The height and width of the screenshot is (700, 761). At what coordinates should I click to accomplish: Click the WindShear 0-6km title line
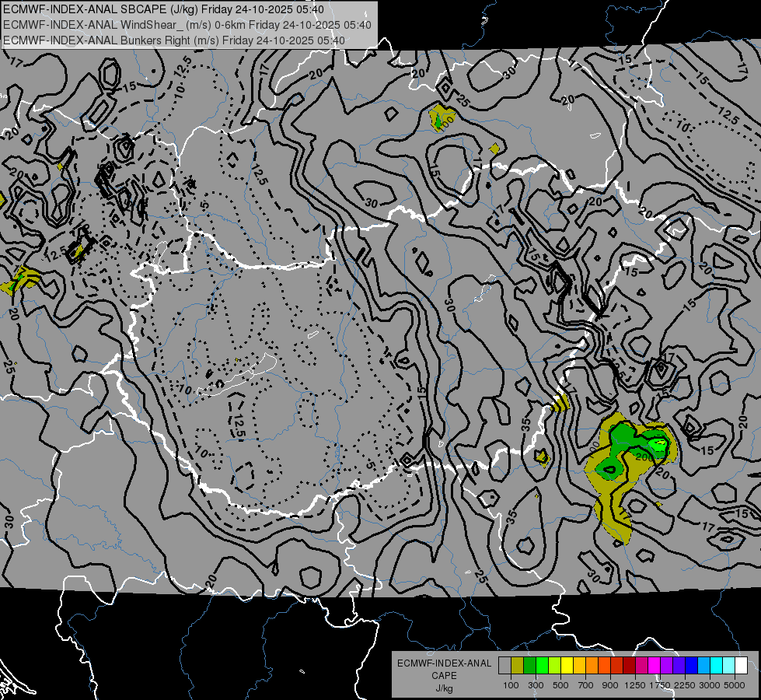pyautogui.click(x=187, y=25)
